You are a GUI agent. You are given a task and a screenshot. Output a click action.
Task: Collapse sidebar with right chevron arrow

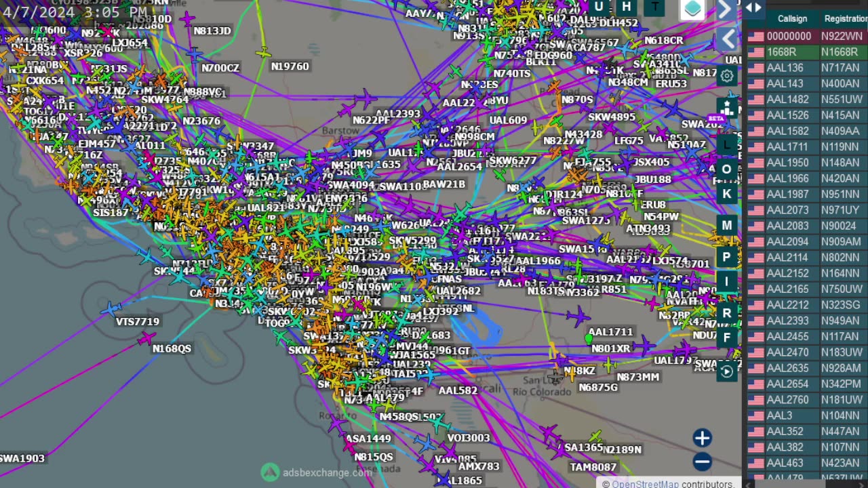point(724,9)
